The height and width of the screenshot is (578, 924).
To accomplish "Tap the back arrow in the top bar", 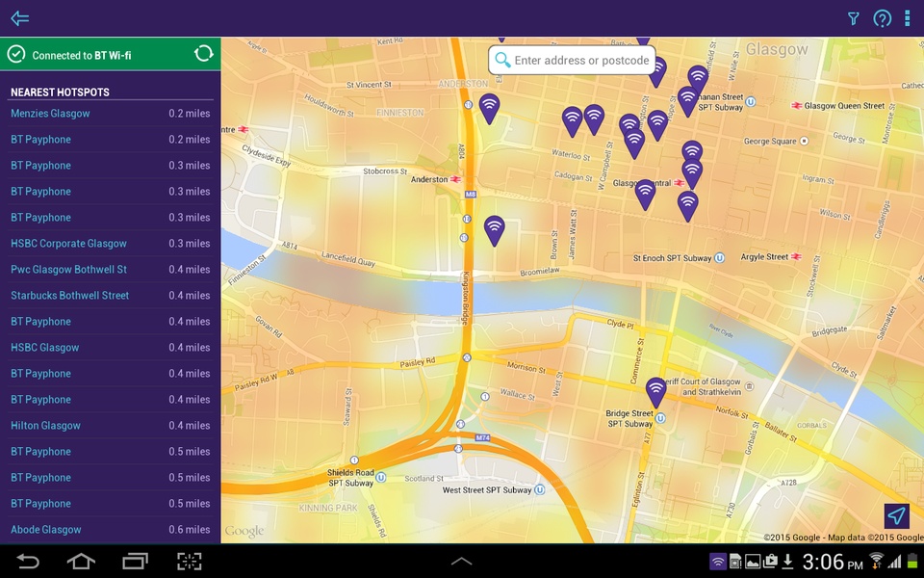I will coord(19,18).
